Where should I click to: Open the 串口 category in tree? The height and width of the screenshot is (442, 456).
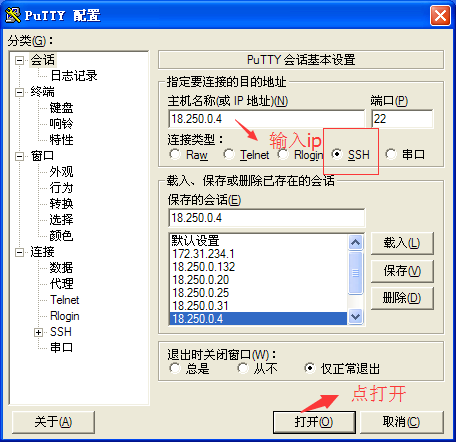[x=61, y=348]
